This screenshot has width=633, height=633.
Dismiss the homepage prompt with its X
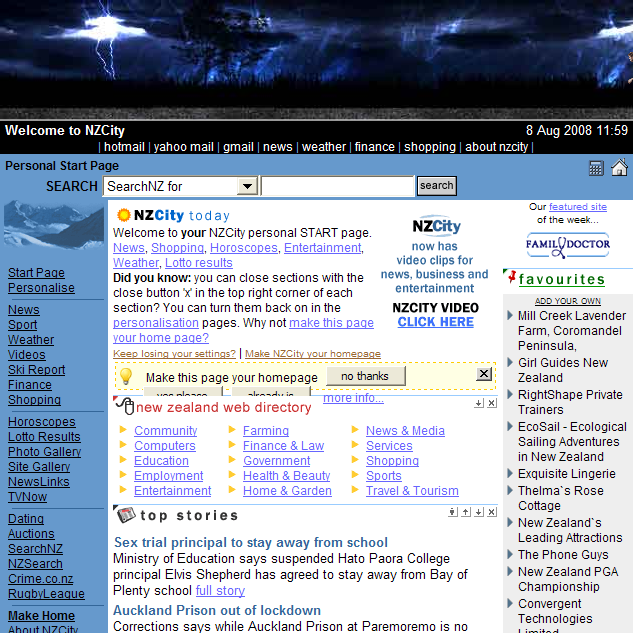click(484, 374)
